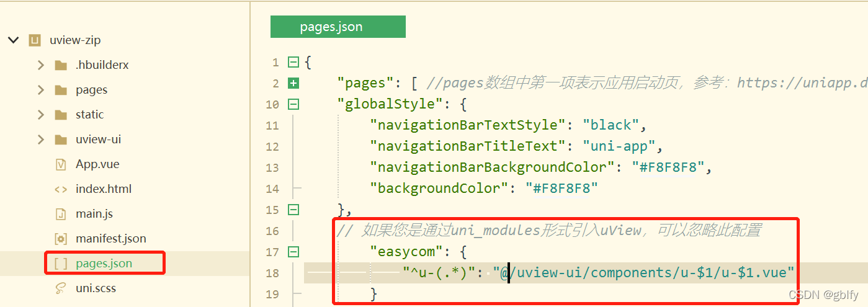Collapse the code block at line 1
Image resolution: width=868 pixels, height=307 pixels.
(293, 62)
